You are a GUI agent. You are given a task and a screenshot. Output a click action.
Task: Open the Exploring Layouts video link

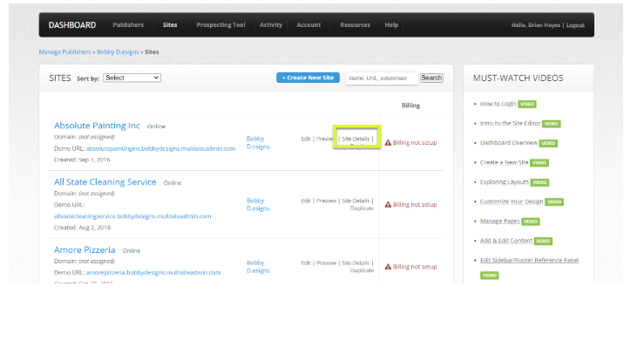click(505, 182)
